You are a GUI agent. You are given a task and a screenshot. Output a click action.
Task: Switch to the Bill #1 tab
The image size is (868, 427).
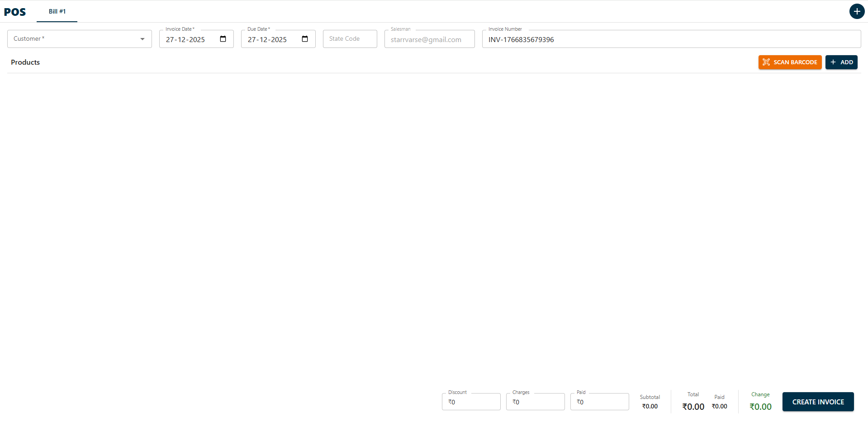57,11
